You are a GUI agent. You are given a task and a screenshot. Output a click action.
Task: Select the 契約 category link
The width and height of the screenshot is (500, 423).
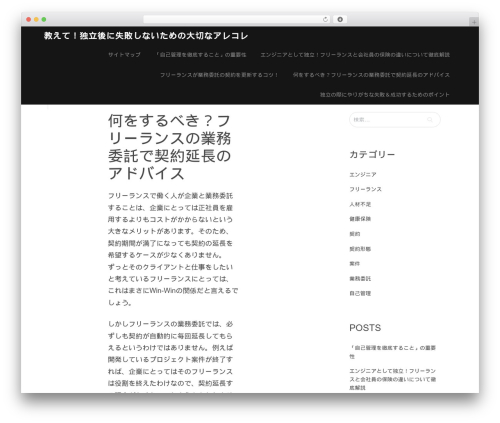(x=355, y=234)
